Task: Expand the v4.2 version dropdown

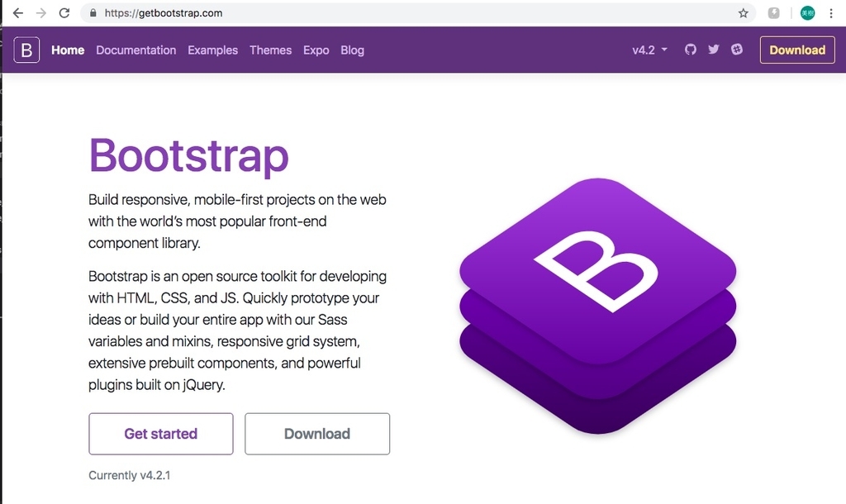Action: 649,50
